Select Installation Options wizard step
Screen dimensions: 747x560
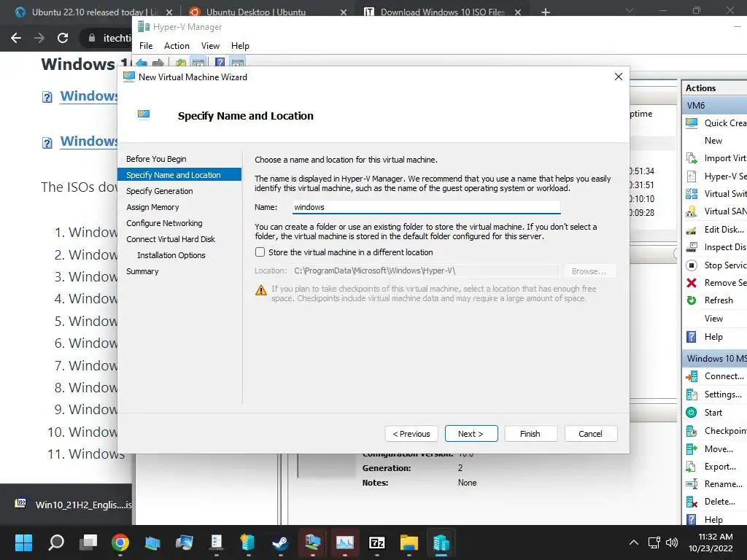[x=171, y=255]
